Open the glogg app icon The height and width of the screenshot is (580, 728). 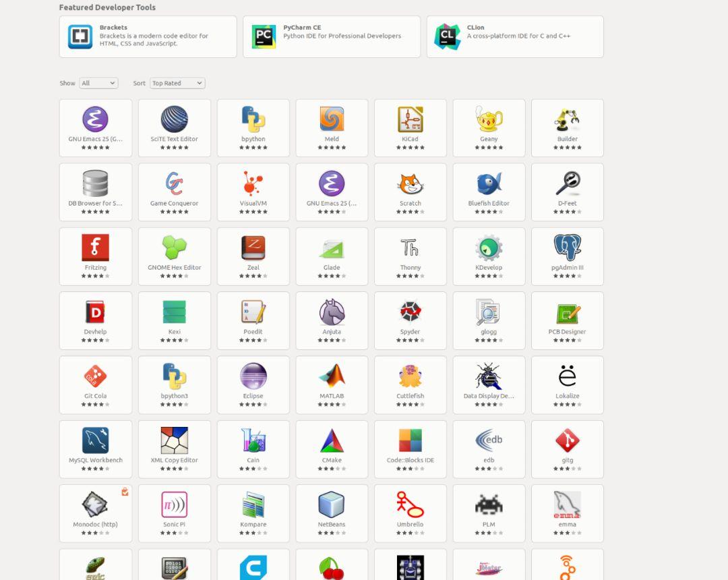point(488,312)
